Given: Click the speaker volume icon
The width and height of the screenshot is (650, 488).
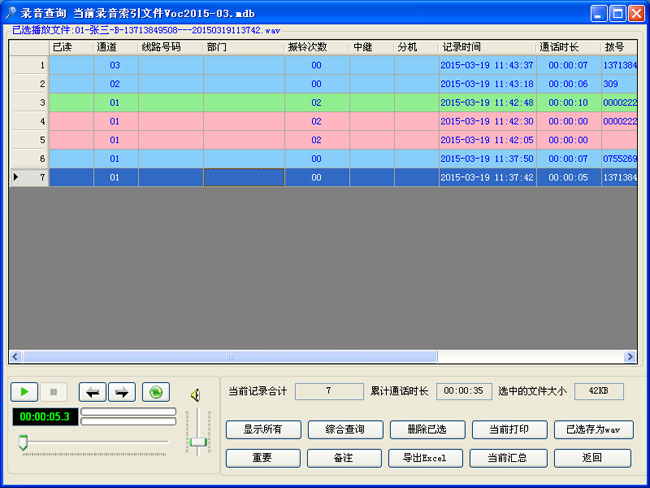Looking at the screenshot, I should pyautogui.click(x=196, y=394).
